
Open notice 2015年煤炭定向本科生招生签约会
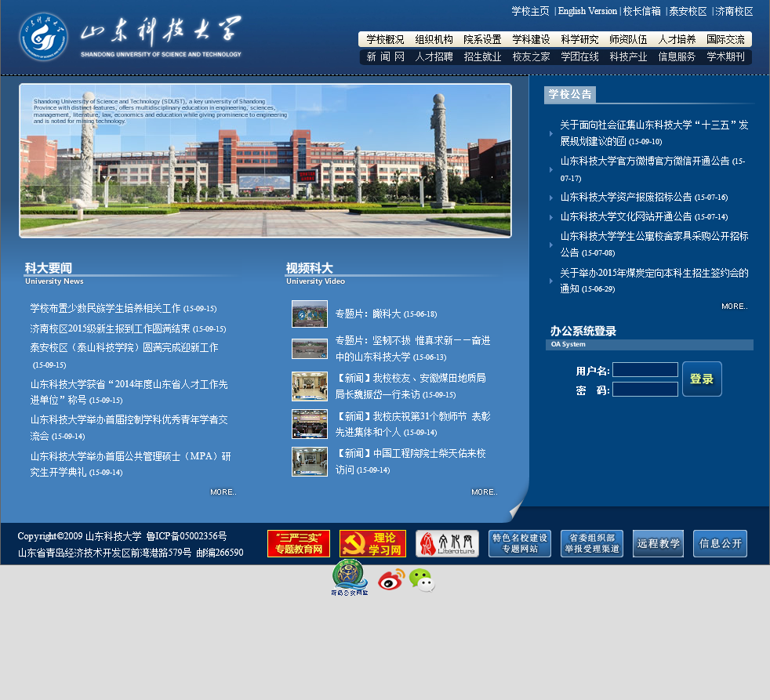654,281
